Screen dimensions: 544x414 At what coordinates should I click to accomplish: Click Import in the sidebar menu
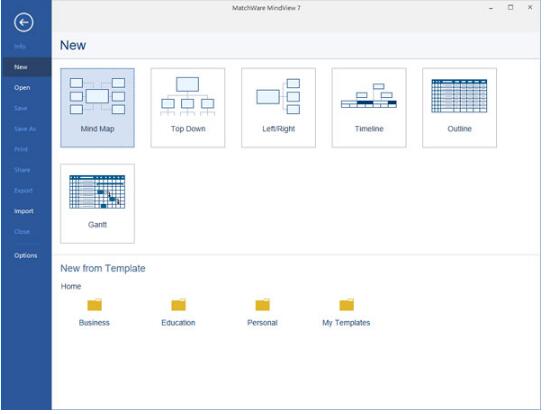pyautogui.click(x=24, y=211)
